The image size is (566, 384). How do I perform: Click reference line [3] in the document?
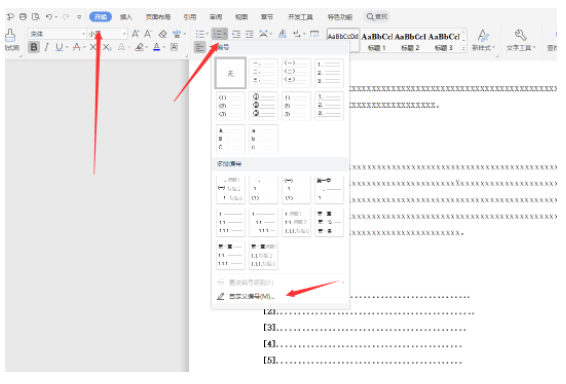click(365, 328)
